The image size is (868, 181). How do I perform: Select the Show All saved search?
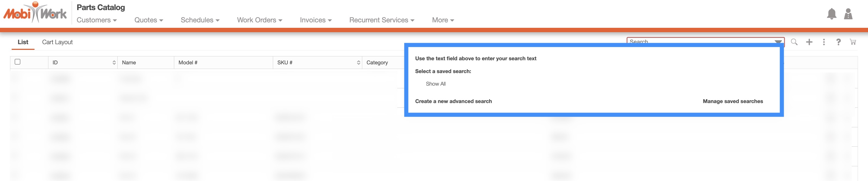tap(435, 84)
